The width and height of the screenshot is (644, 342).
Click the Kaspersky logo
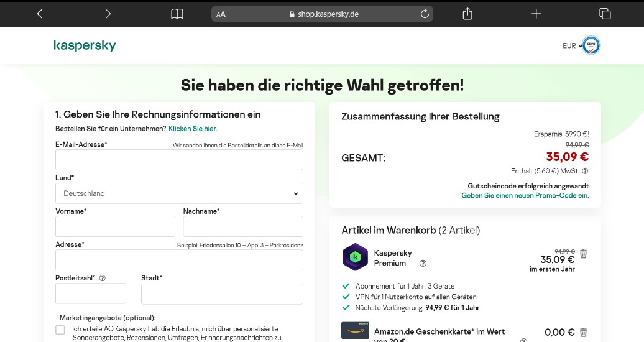pyautogui.click(x=85, y=45)
